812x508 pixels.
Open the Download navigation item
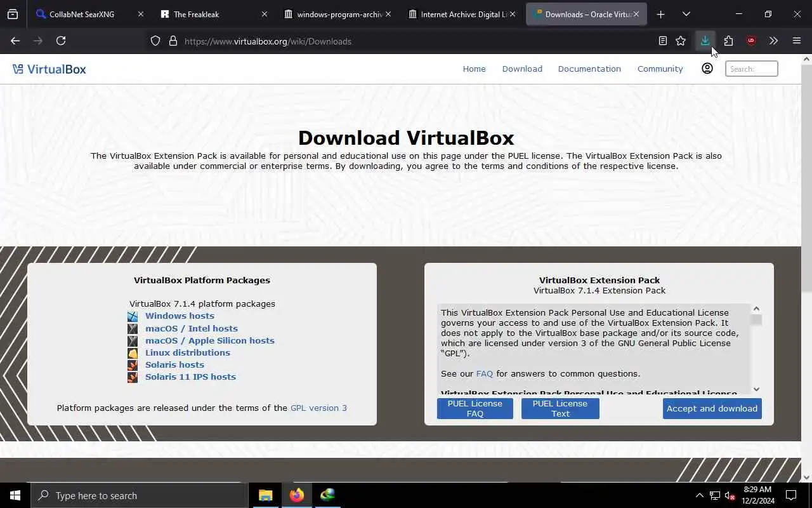(x=522, y=69)
